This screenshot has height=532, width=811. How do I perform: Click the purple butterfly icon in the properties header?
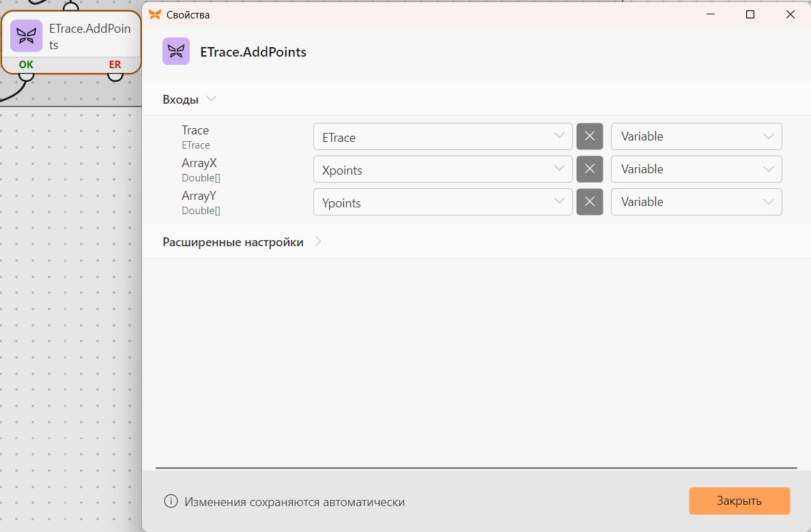tap(176, 51)
